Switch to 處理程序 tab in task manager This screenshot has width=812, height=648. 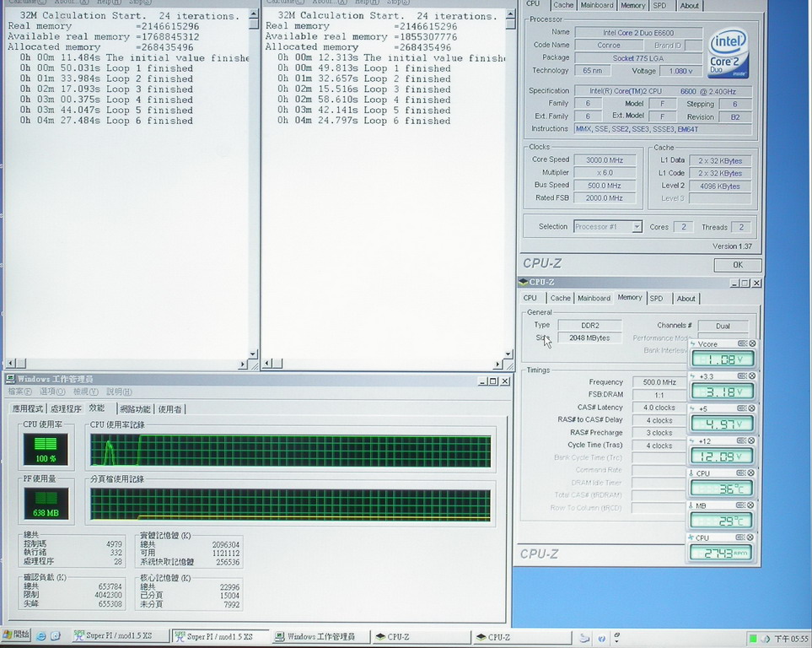click(x=66, y=408)
